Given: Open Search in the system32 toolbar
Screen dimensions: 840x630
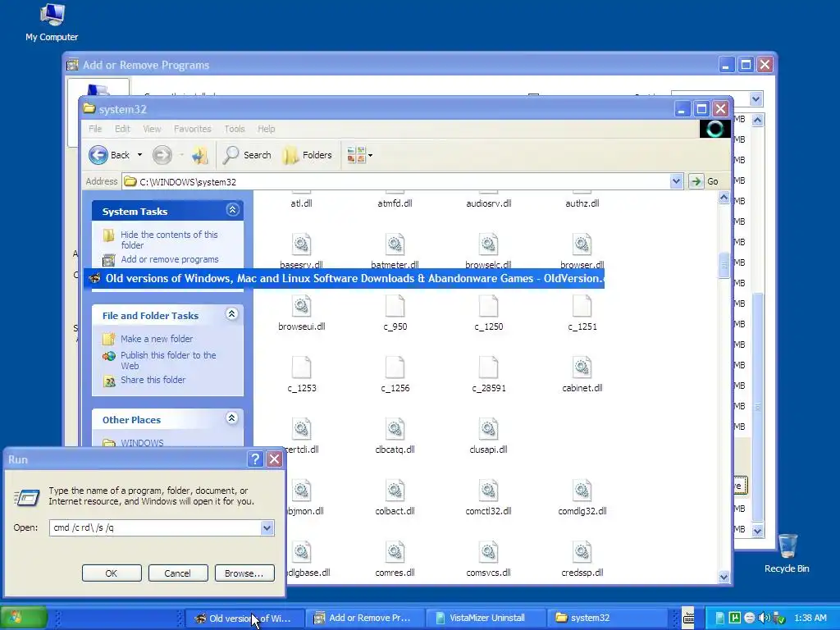Looking at the screenshot, I should pos(248,155).
